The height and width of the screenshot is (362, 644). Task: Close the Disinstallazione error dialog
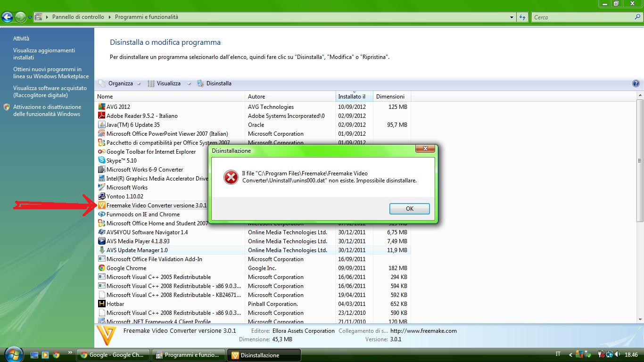point(425,148)
